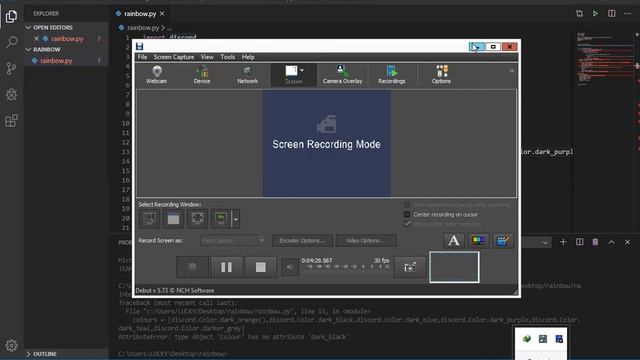Open the video effects clapperboard tool
The width and height of the screenshot is (640, 360).
(502, 241)
